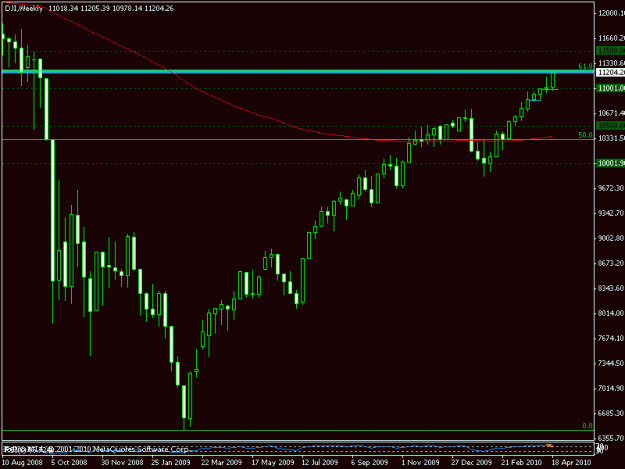625x469 pixels.
Task: Click the 7344.50 price axis label
Action: pyautogui.click(x=611, y=363)
